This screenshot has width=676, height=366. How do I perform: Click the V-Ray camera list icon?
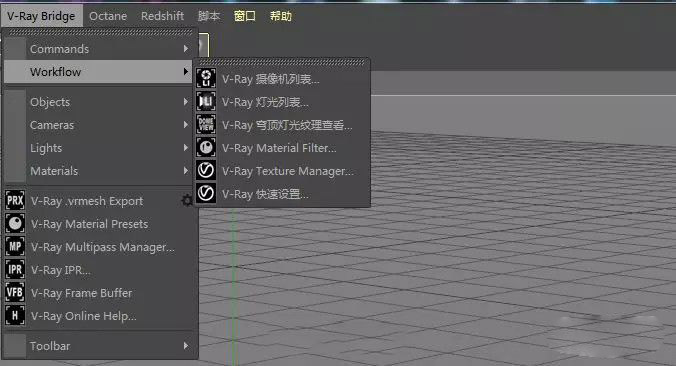(206, 78)
